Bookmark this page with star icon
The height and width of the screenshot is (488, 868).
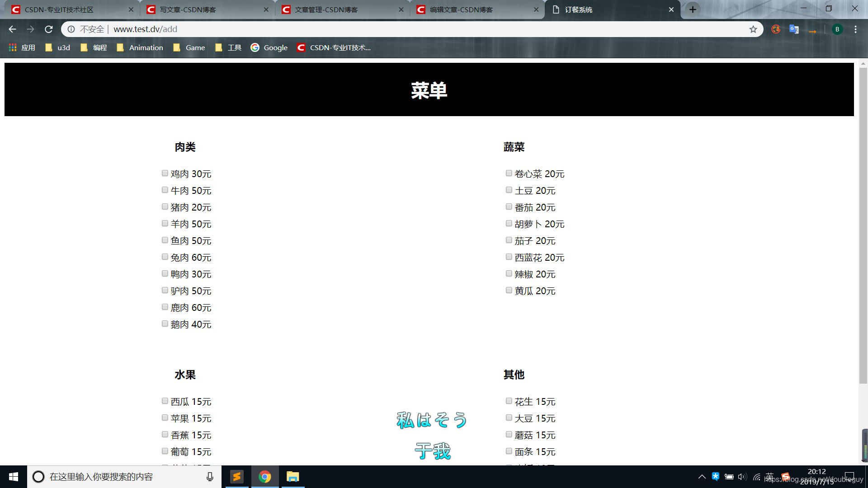753,29
